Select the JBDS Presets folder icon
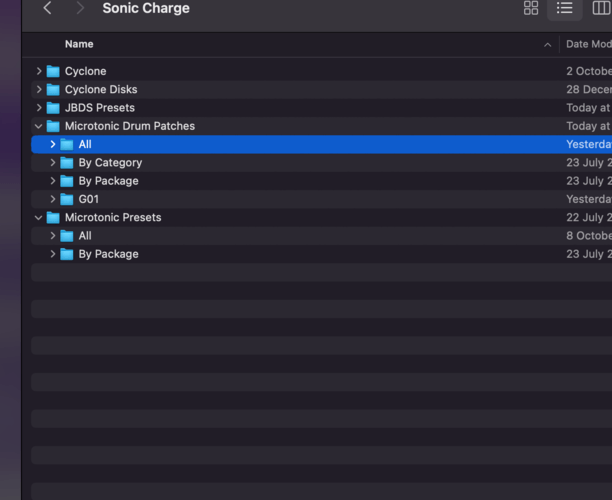The image size is (612, 500). tap(53, 108)
